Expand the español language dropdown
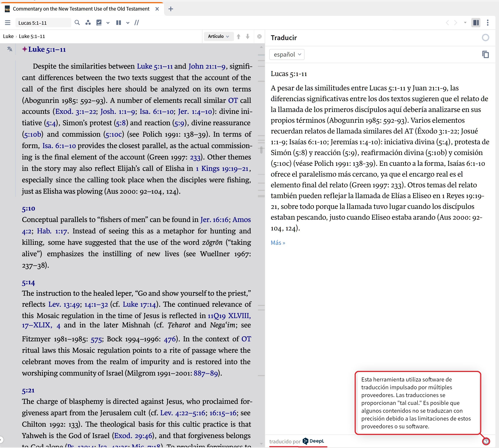Viewport: 499px width, 448px height. [287, 54]
